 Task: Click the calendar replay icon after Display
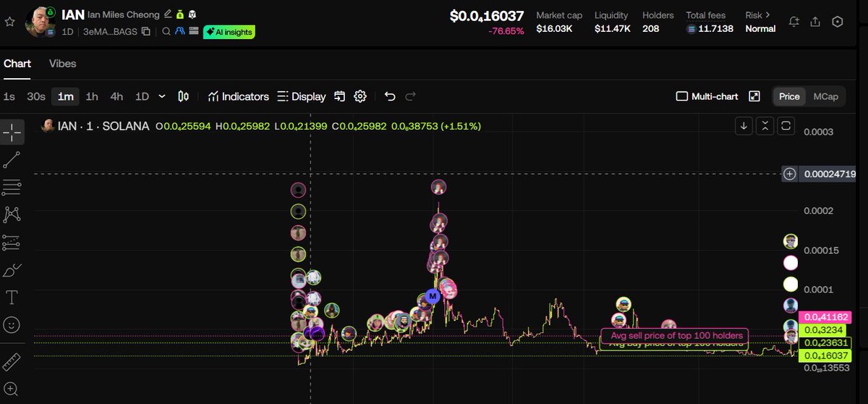pos(340,96)
